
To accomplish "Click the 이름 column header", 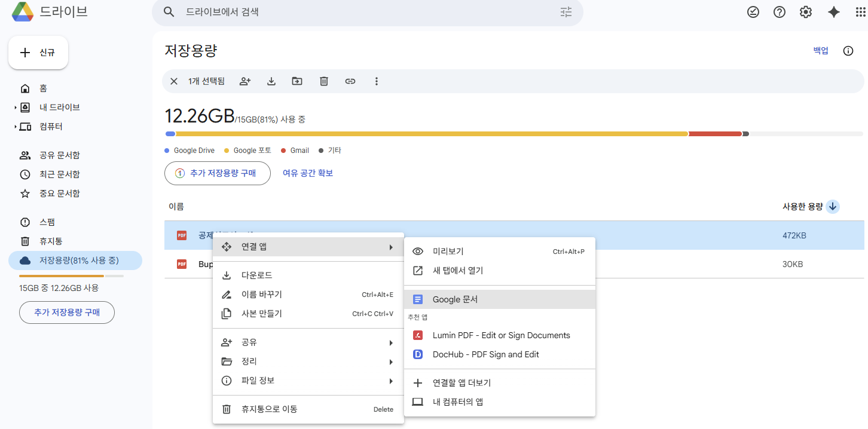I will (x=176, y=207).
